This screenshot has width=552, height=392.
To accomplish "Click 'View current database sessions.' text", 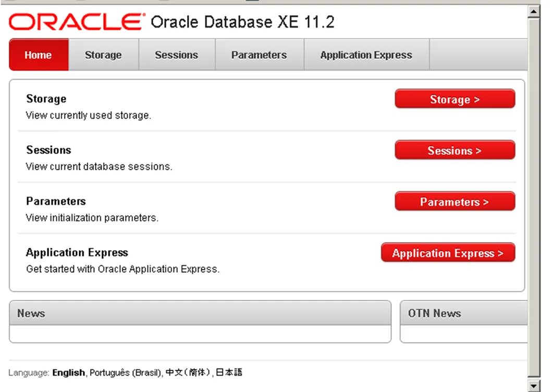I will point(99,166).
